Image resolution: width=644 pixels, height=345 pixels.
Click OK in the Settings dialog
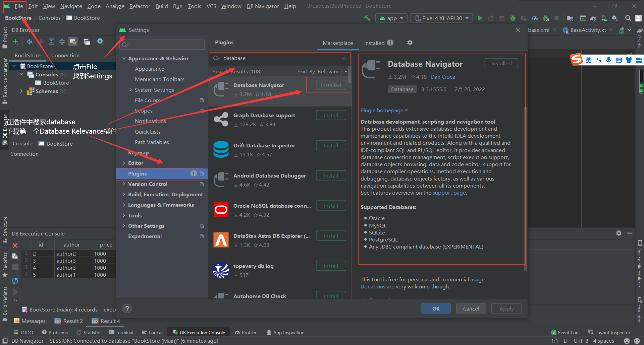click(436, 308)
